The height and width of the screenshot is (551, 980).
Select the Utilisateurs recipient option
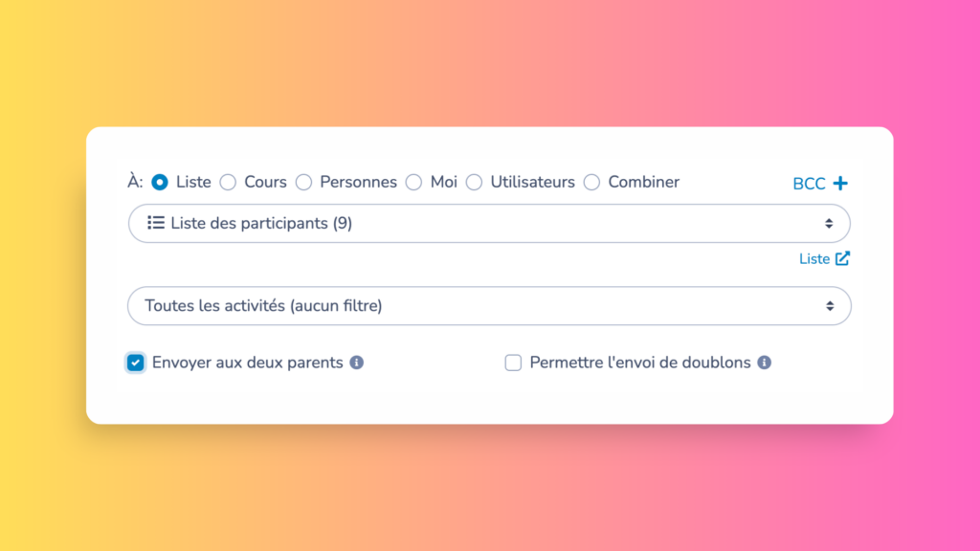474,182
